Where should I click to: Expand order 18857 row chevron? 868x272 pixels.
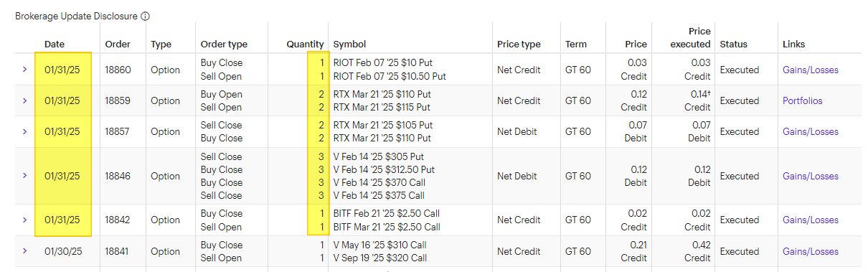[x=24, y=131]
